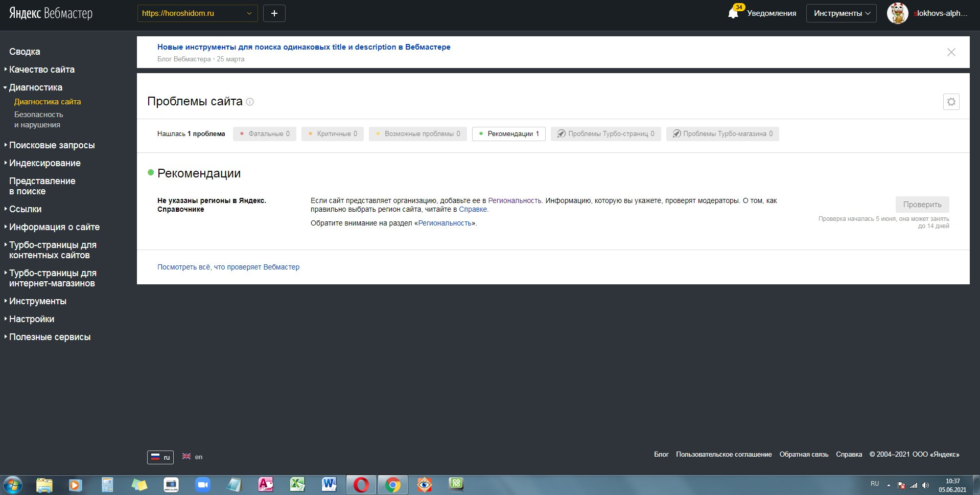
Task: Open the Notepad icon in the taskbar
Action: pos(234,485)
